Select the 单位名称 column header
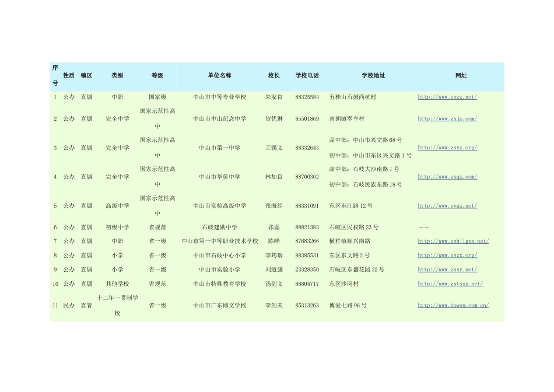This screenshot has width=554, height=392. [219, 75]
